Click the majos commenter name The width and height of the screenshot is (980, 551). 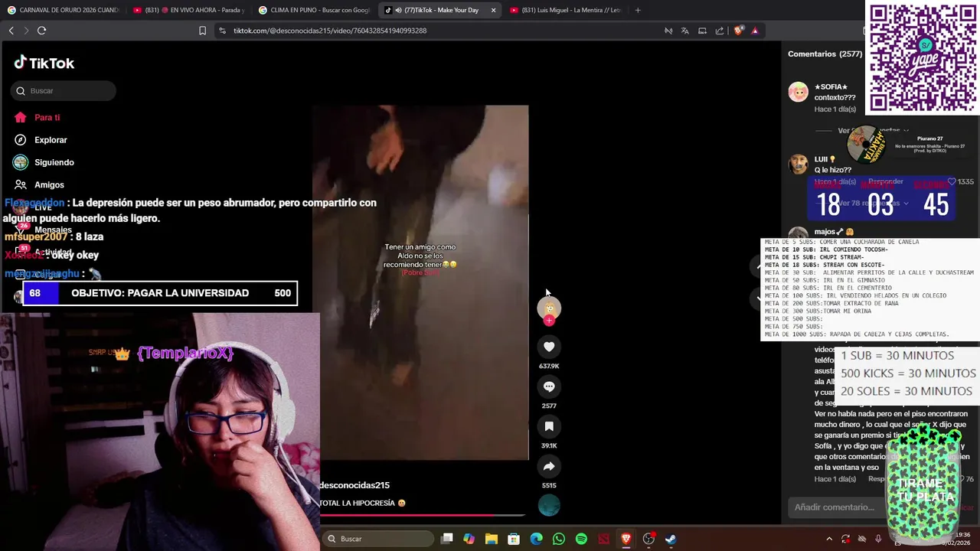point(825,232)
